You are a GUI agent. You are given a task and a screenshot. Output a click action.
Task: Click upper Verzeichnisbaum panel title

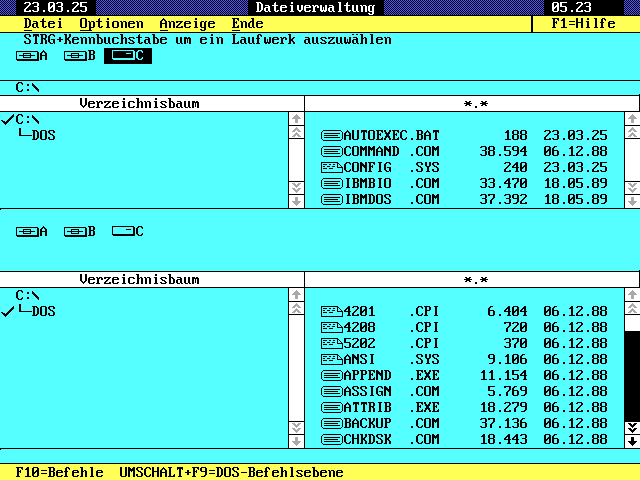coord(140,104)
